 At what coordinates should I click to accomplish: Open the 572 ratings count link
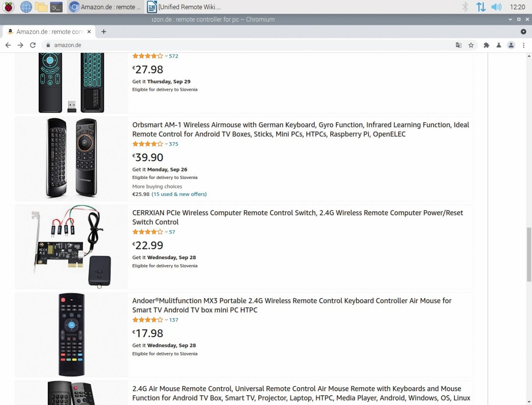173,56
